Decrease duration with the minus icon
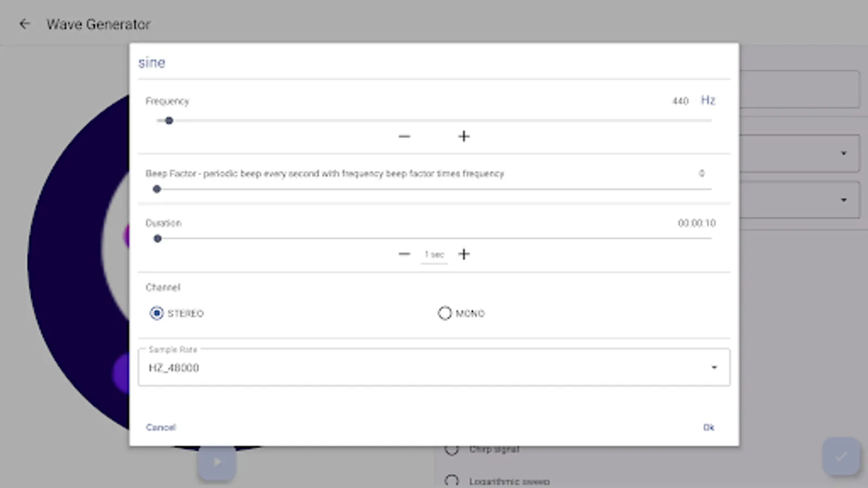 pos(404,254)
